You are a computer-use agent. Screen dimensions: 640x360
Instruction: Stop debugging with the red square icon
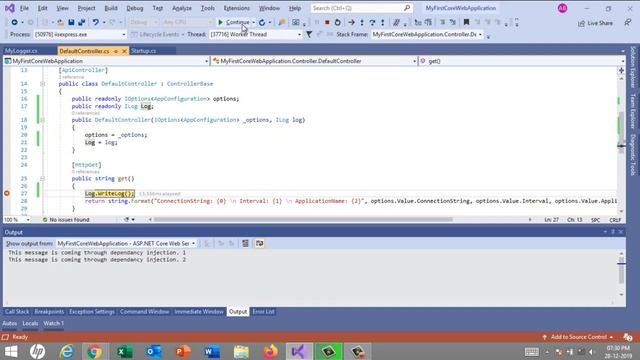(327, 22)
